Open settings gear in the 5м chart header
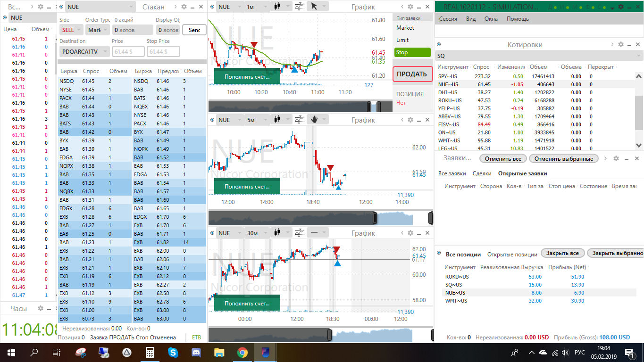The width and height of the screenshot is (644, 362). pyautogui.click(x=410, y=120)
